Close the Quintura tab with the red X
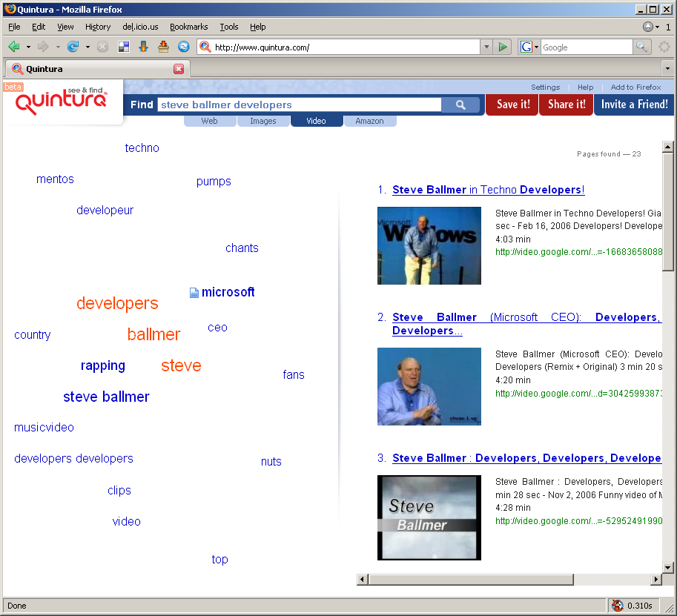The width and height of the screenshot is (677, 616). pyautogui.click(x=179, y=69)
